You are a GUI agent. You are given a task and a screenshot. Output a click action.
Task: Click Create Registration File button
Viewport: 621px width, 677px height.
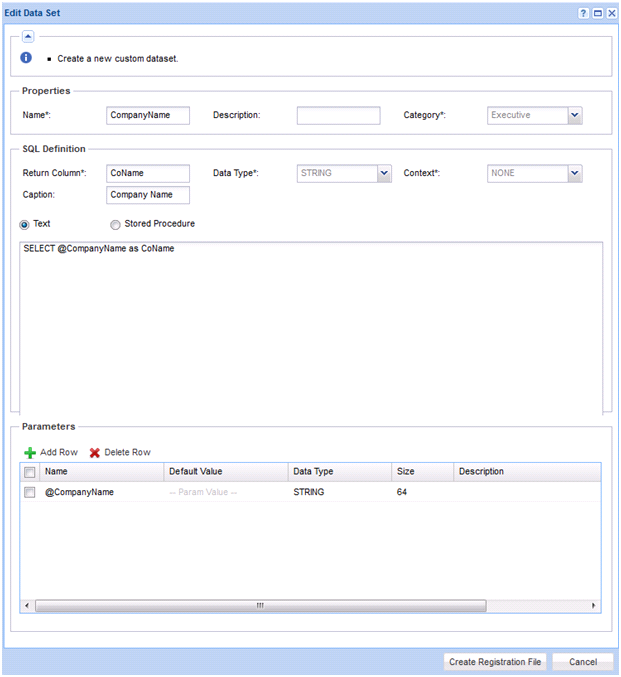point(495,662)
